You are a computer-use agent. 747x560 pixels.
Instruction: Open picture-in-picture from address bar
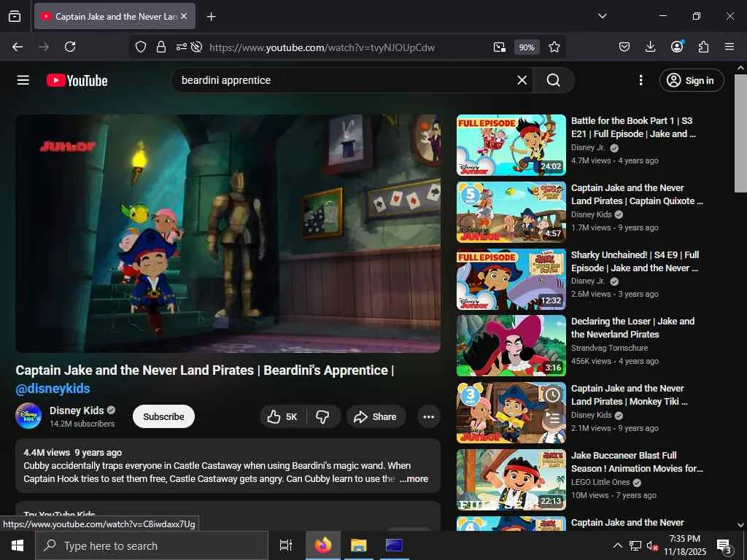[x=499, y=47]
